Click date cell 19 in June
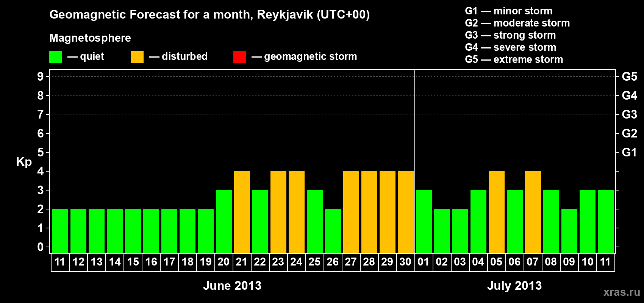This screenshot has height=303, width=644. (206, 262)
